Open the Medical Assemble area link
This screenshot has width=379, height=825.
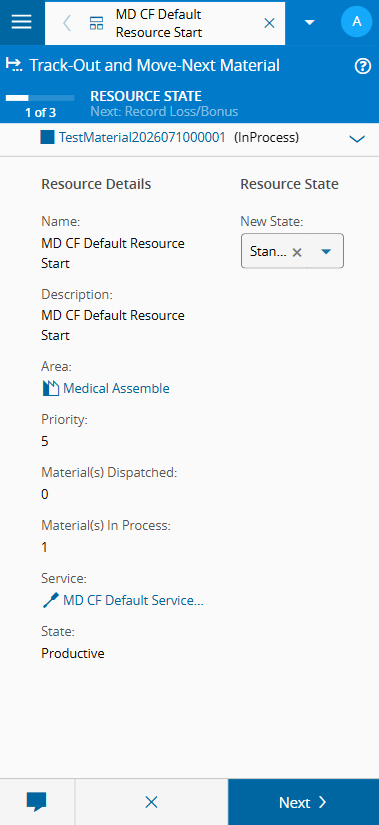[116, 388]
